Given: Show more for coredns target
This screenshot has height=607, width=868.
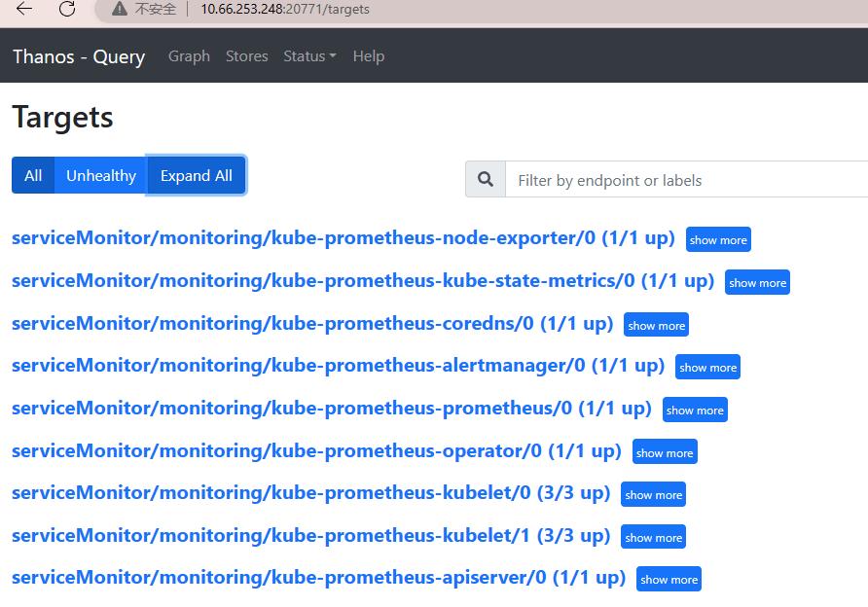Looking at the screenshot, I should tap(656, 326).
